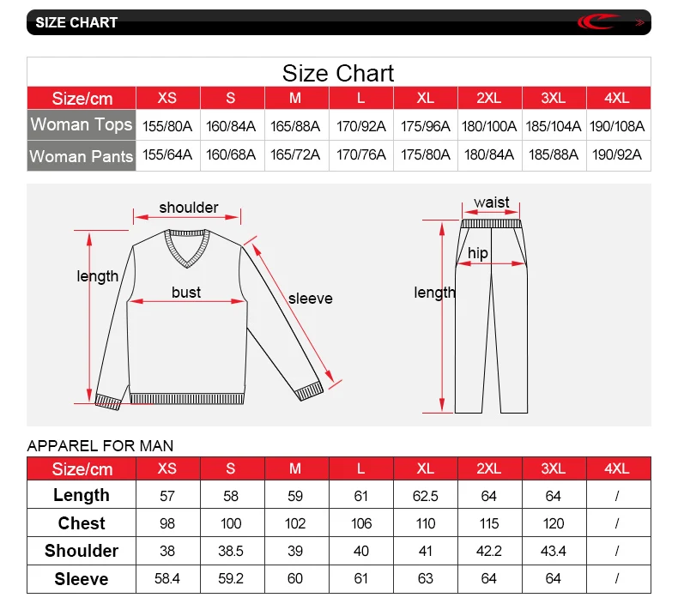Click the S Sleeve value 59.2
The image size is (678, 616).
coord(231,579)
